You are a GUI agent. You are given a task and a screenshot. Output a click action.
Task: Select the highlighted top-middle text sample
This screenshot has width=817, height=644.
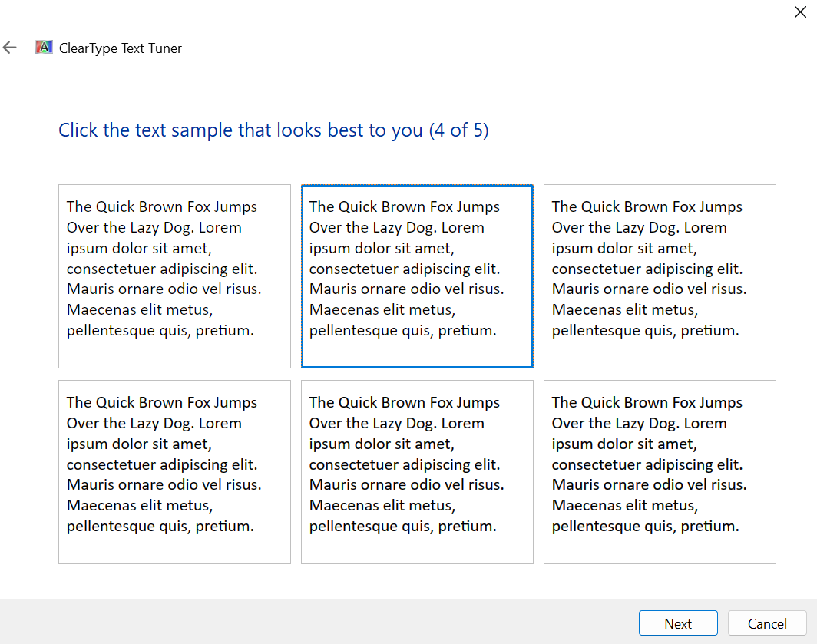point(417,276)
